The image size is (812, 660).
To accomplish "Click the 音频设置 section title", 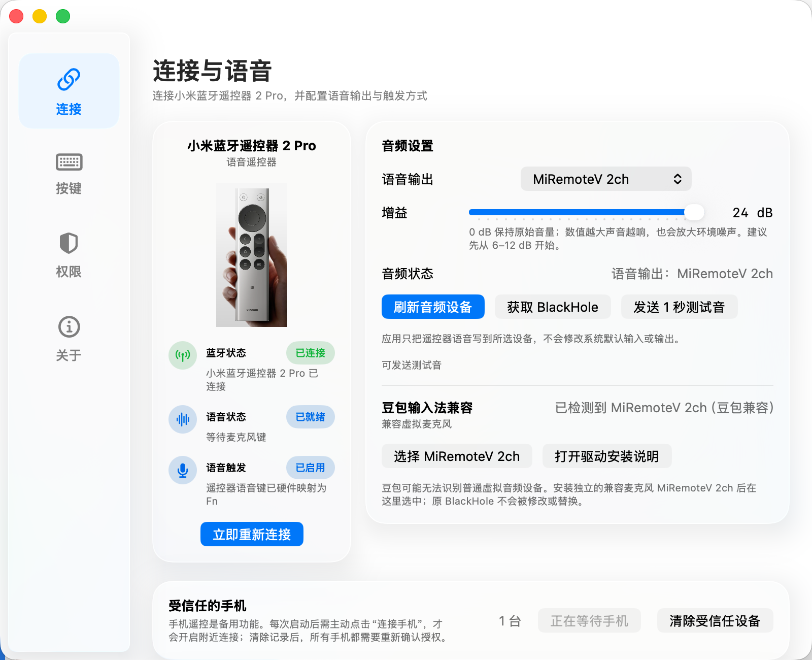I will pyautogui.click(x=408, y=146).
